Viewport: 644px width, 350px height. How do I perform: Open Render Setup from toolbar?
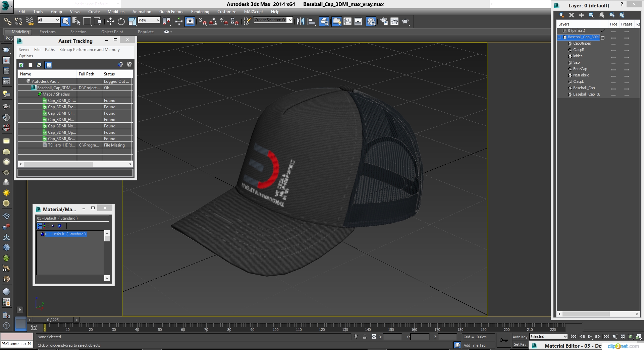pyautogui.click(x=384, y=21)
